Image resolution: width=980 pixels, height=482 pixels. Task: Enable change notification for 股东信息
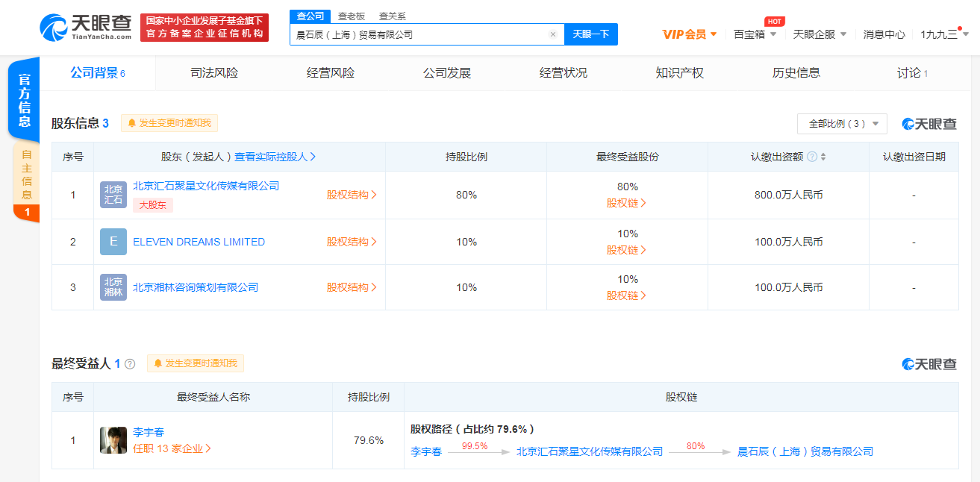coord(169,123)
